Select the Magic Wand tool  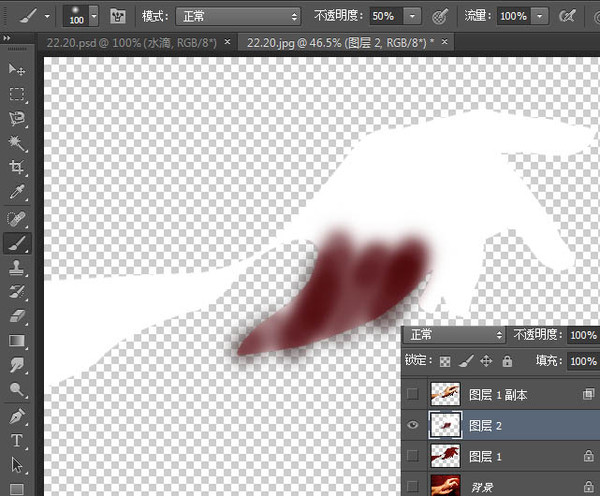[x=17, y=144]
